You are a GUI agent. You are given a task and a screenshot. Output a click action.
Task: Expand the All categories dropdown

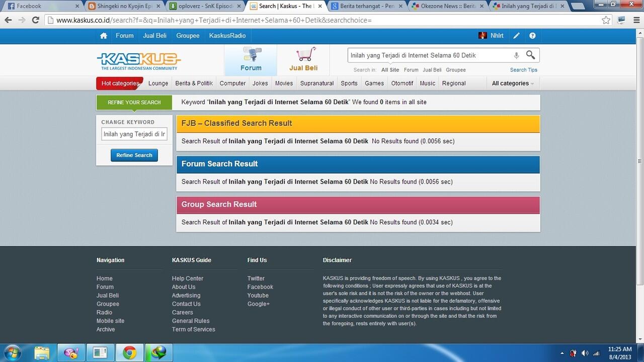(x=513, y=83)
